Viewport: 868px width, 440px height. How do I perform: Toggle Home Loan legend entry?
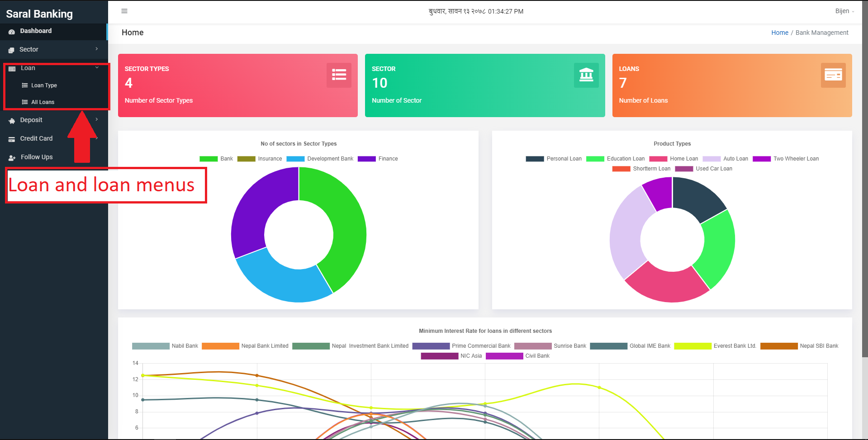click(674, 159)
